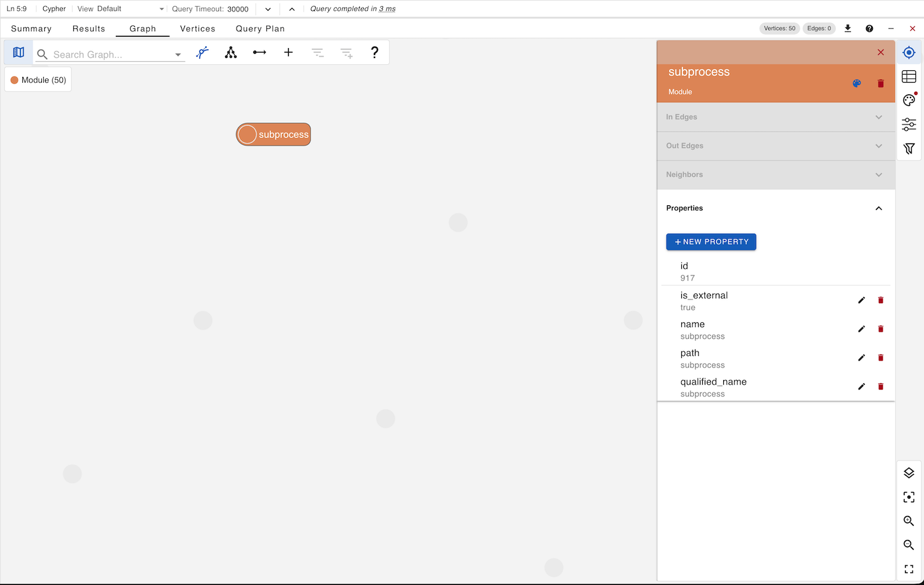The height and width of the screenshot is (585, 924).
Task: Toggle the Module (50) legend chip
Action: [38, 80]
